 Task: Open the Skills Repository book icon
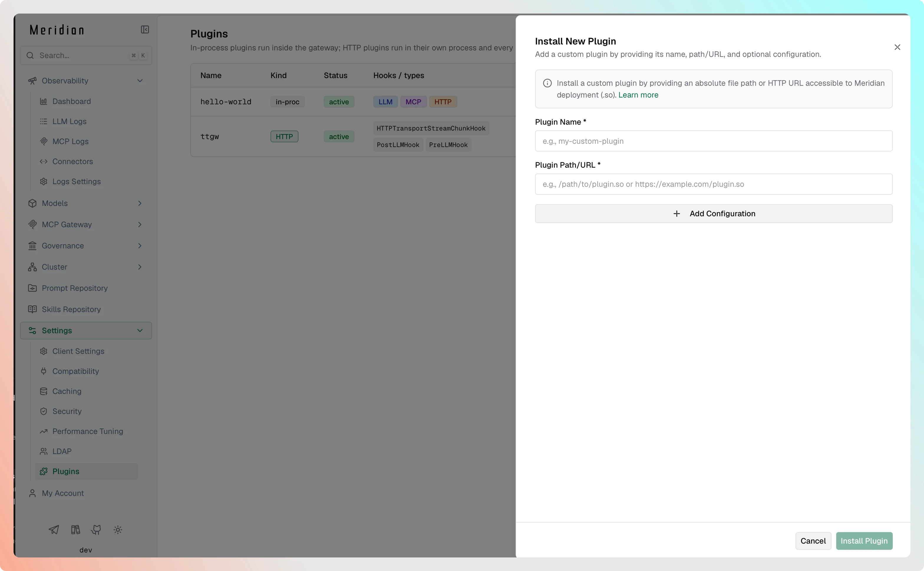point(32,309)
